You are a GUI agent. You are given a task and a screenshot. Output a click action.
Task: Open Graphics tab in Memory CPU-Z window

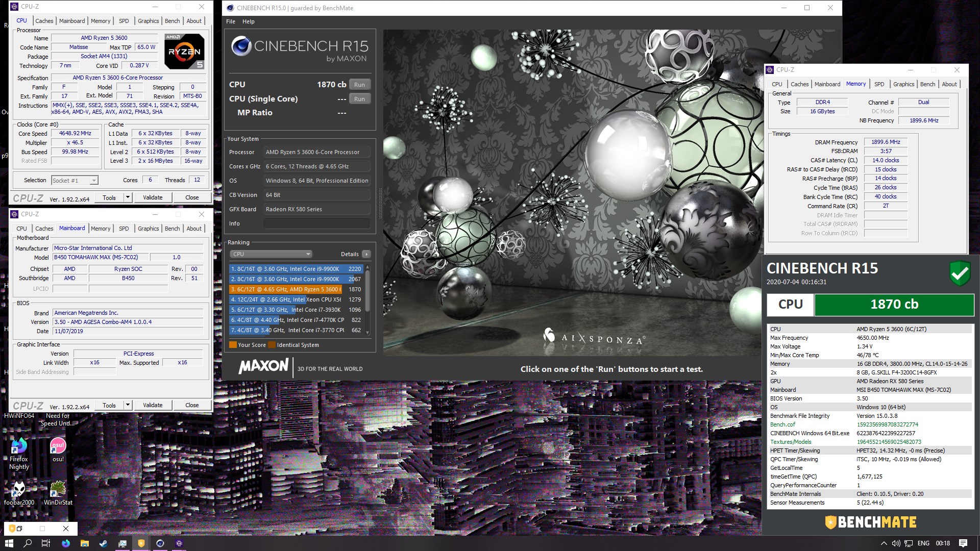pos(903,84)
